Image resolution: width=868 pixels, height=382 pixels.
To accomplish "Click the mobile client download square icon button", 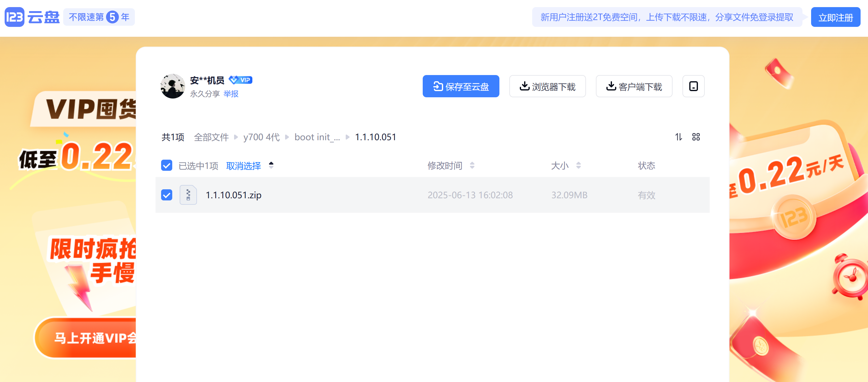I will (x=693, y=86).
